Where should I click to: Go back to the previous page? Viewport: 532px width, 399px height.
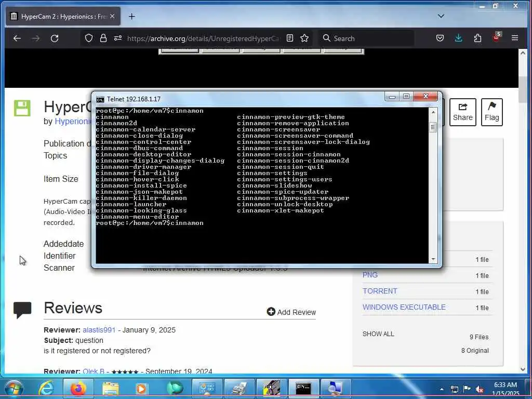click(17, 38)
